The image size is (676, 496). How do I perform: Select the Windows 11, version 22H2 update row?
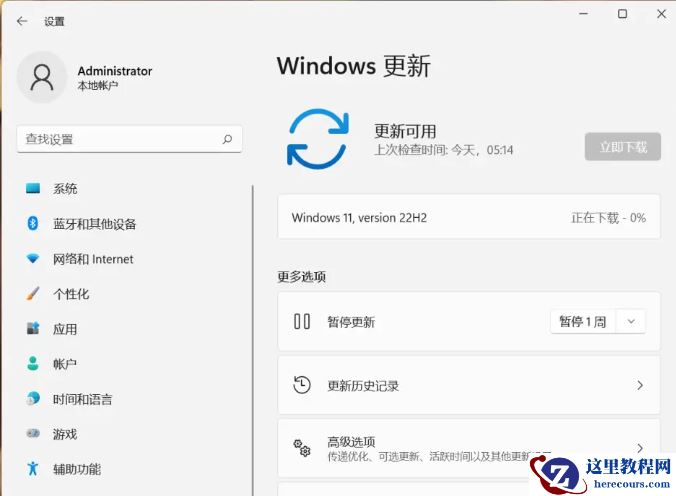469,217
